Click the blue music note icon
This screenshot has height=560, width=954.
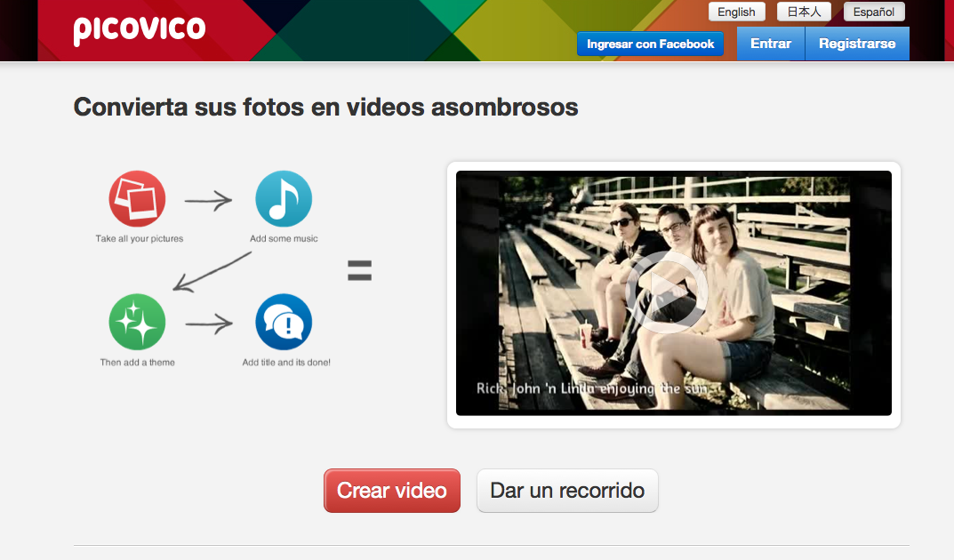(283, 199)
